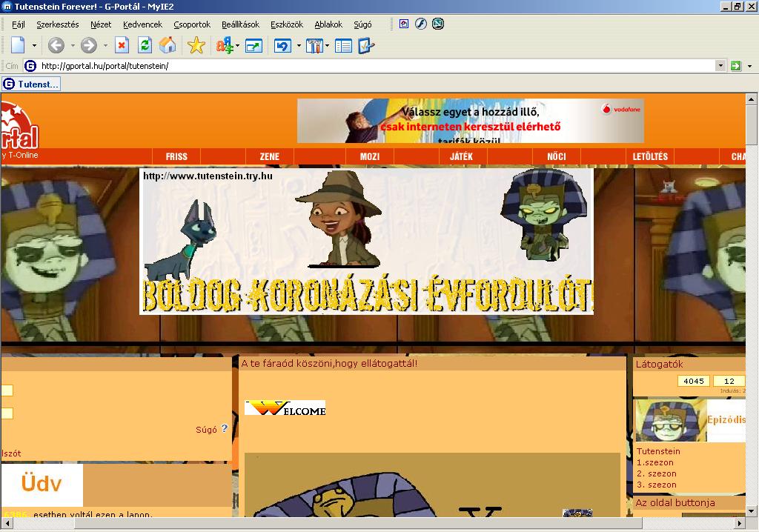Expand the dropdown beside the colorful letters icon
The image size is (759, 532).
[x=237, y=45]
